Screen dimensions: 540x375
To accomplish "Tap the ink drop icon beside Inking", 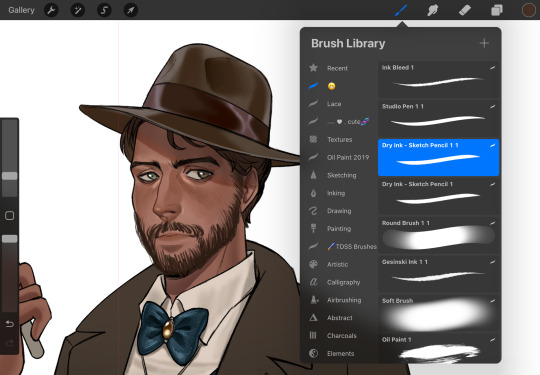I will (313, 193).
